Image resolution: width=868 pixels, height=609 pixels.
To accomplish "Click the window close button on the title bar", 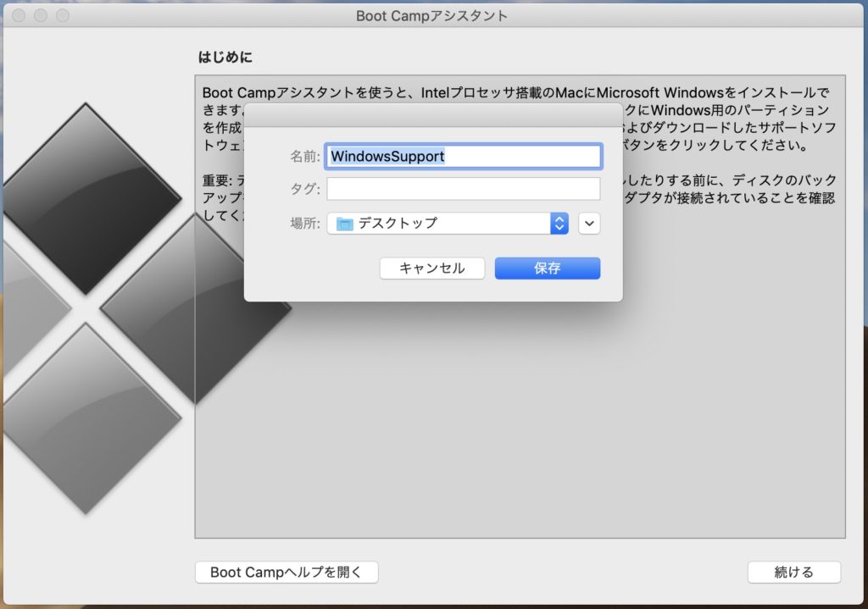I will pyautogui.click(x=19, y=15).
